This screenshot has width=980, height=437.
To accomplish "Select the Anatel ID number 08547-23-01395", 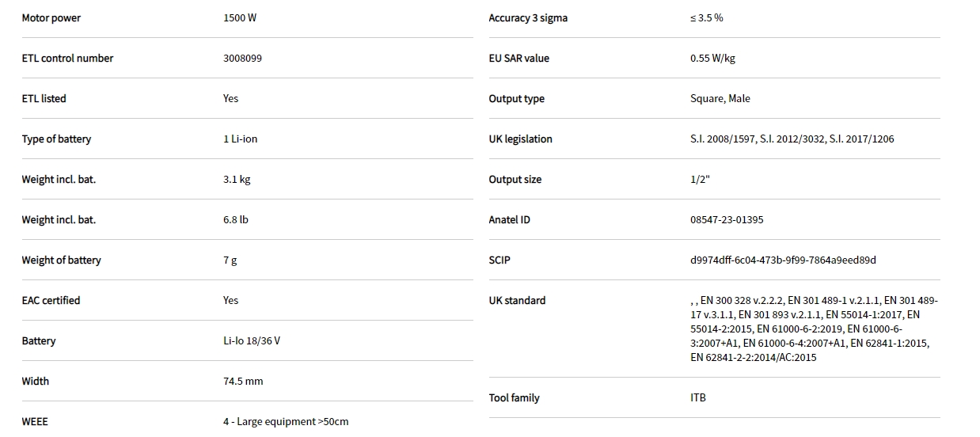I will (x=727, y=220).
